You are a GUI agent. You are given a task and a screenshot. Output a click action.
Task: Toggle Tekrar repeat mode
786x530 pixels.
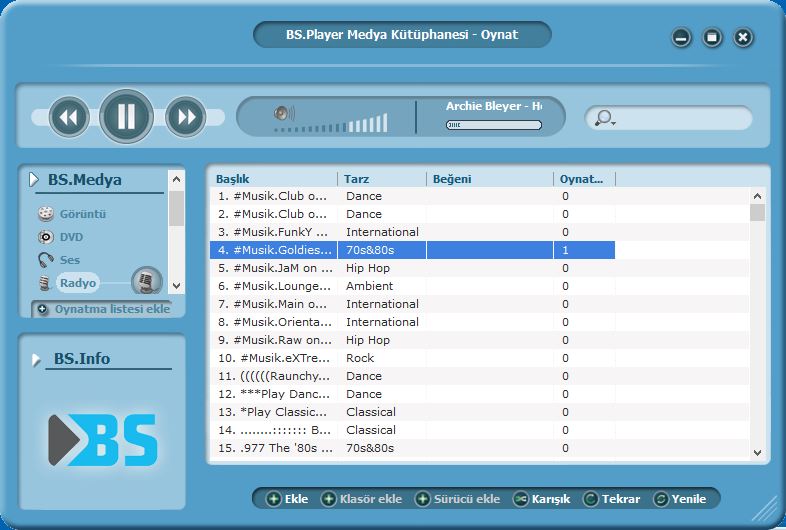click(x=612, y=499)
